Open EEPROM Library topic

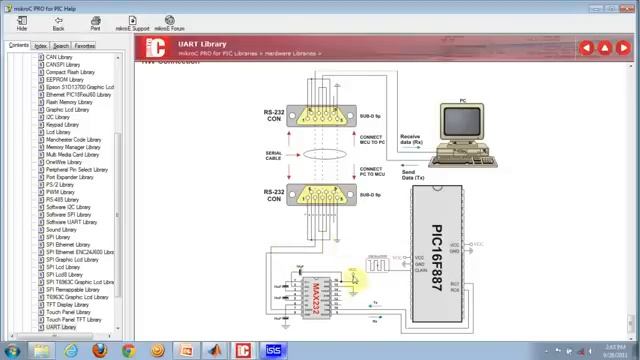pyautogui.click(x=64, y=80)
